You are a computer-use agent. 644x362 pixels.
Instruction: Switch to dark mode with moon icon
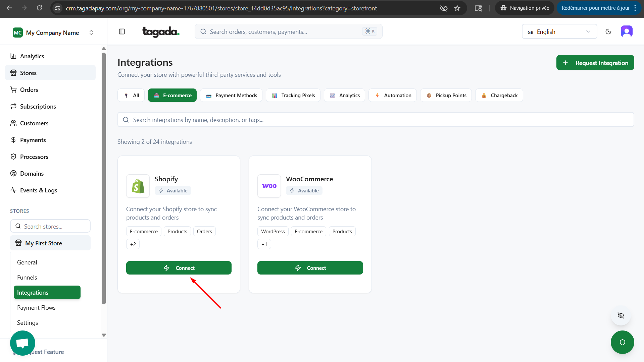[608, 32]
